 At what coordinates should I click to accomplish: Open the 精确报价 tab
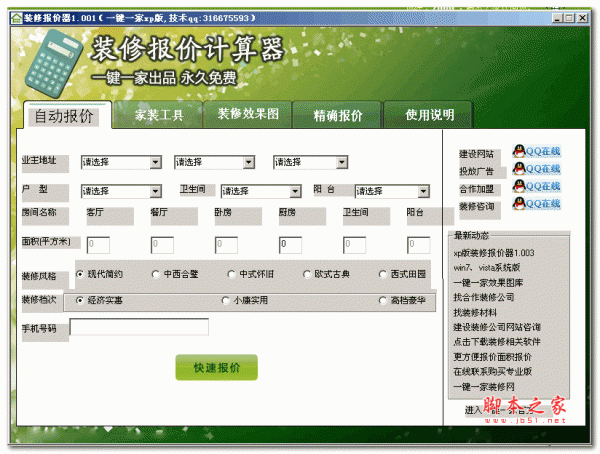pos(338,115)
